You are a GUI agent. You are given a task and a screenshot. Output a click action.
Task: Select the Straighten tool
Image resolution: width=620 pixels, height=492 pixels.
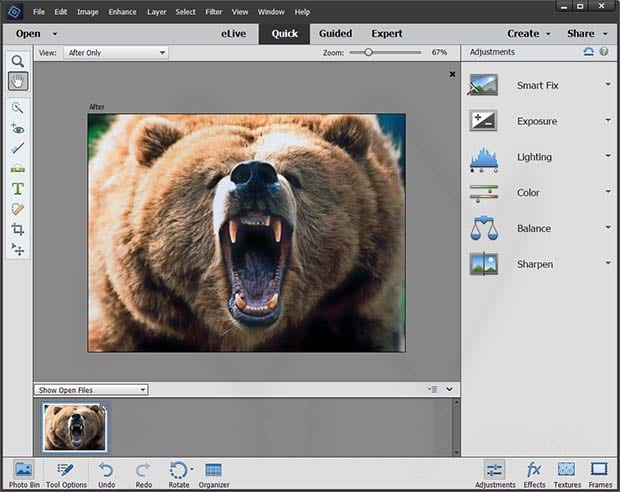click(18, 169)
